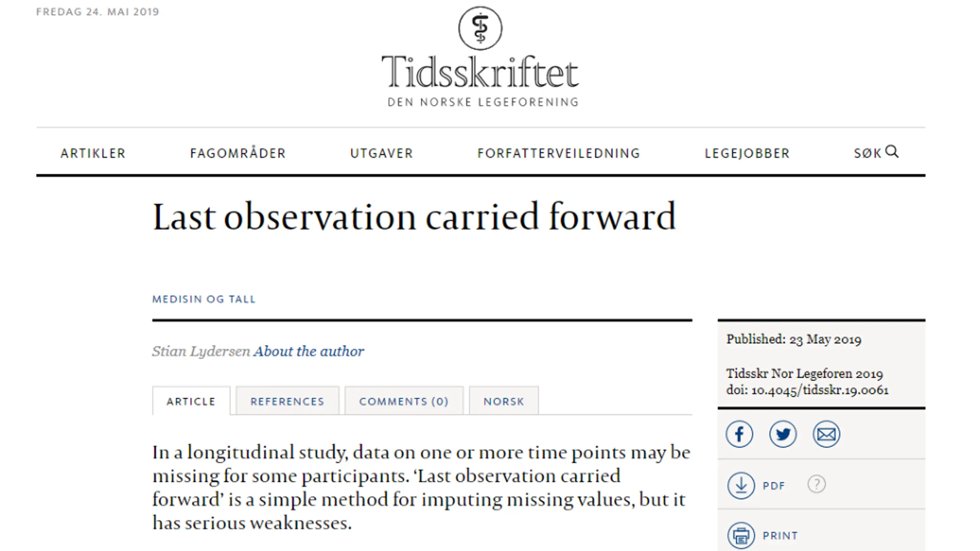Viewport: 980px width, 551px height.
Task: Open the Utgaver menu
Action: coord(382,153)
